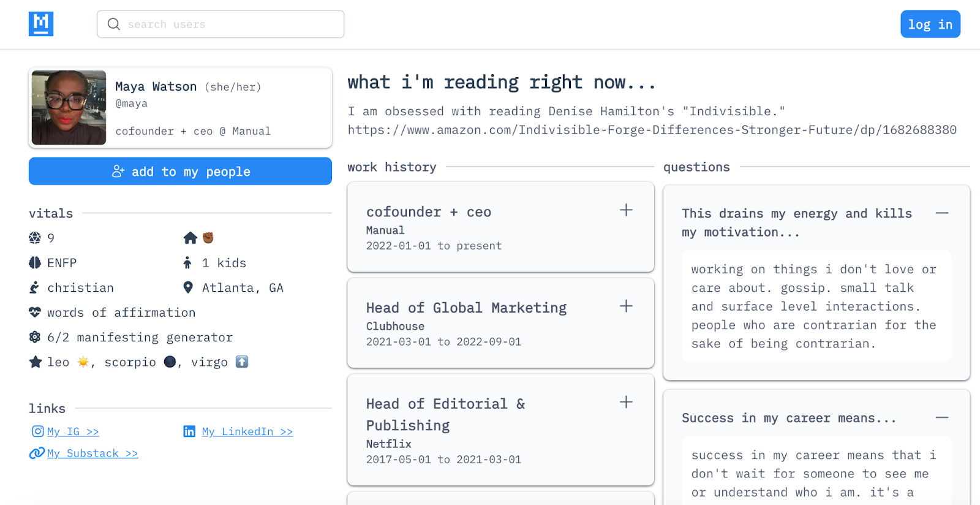Click the person-plus icon on add button
Image resolution: width=980 pixels, height=505 pixels.
pyautogui.click(x=118, y=171)
